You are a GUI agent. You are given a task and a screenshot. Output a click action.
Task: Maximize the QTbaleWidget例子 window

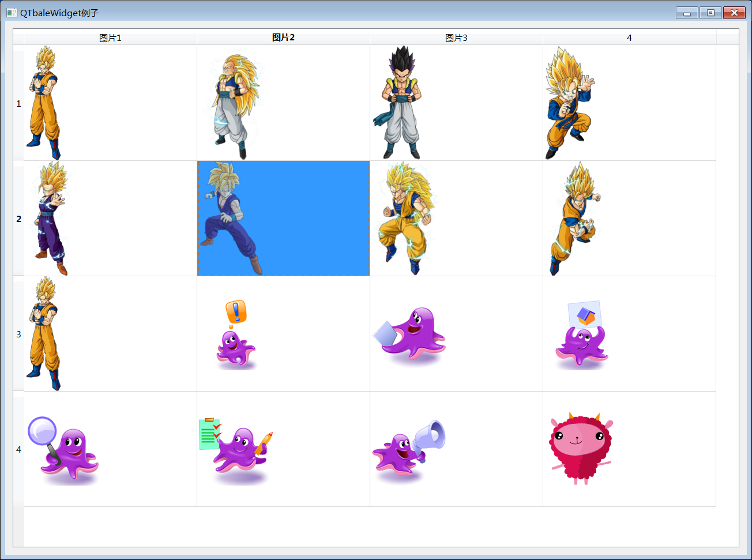coord(710,13)
